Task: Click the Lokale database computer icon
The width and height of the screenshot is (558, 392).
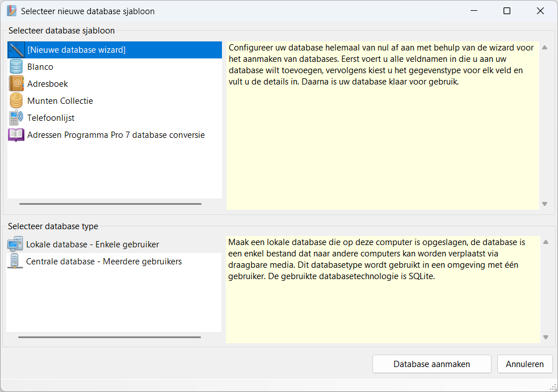Action: click(15, 245)
